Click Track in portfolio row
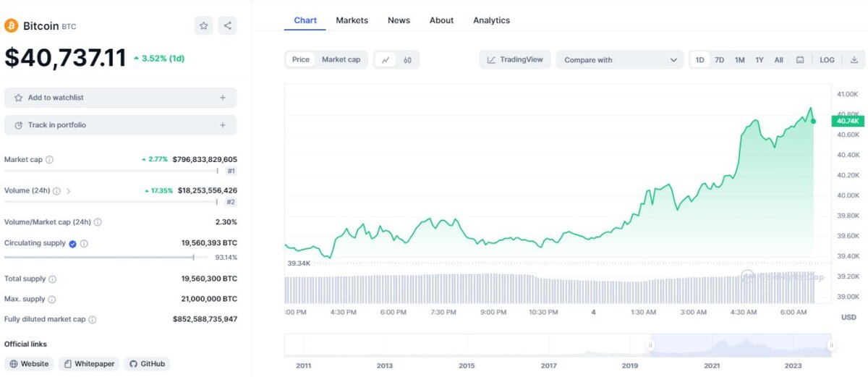The height and width of the screenshot is (377, 868). tap(120, 125)
